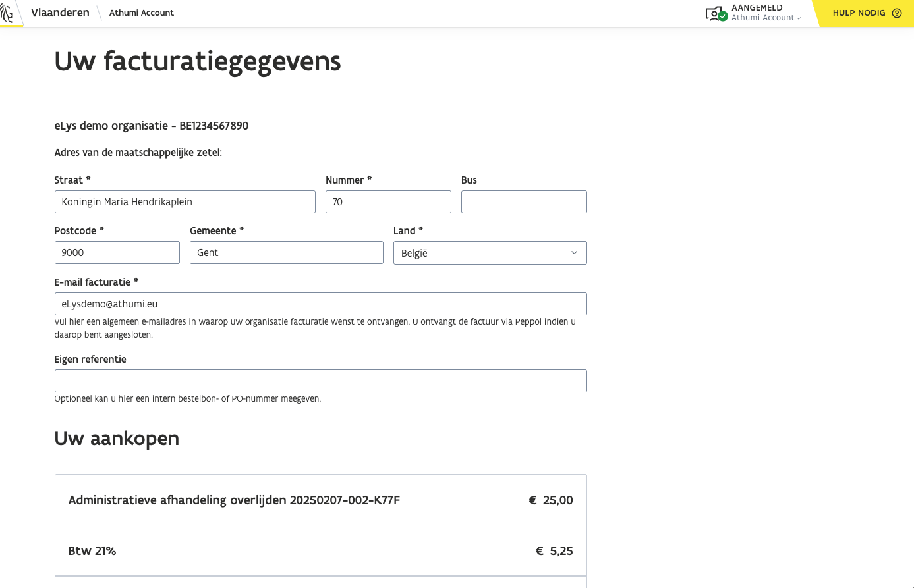Select the Administratieve afhandeling overlijden purchase row
Screen dimensions: 914x588
[x=320, y=500]
